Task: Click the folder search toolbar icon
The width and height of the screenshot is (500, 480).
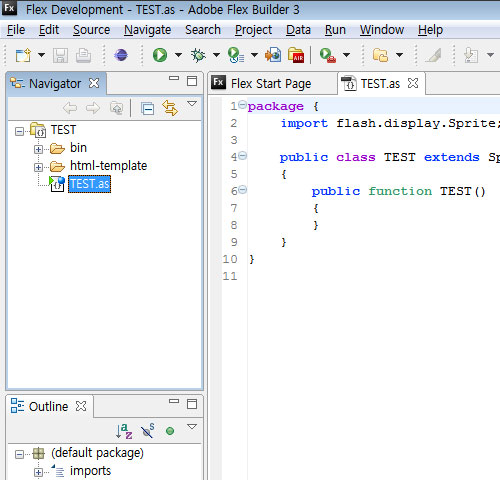Action: [381, 55]
